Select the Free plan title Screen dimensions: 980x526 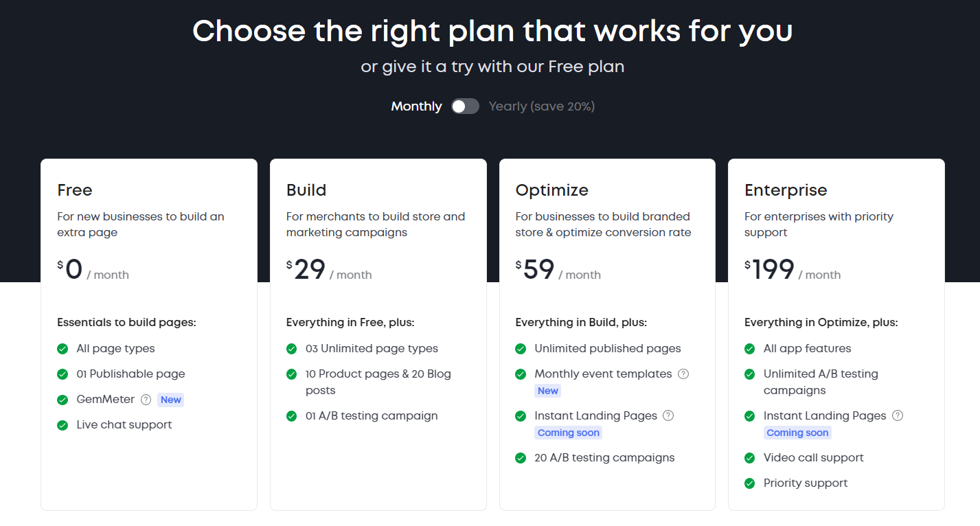(x=75, y=190)
